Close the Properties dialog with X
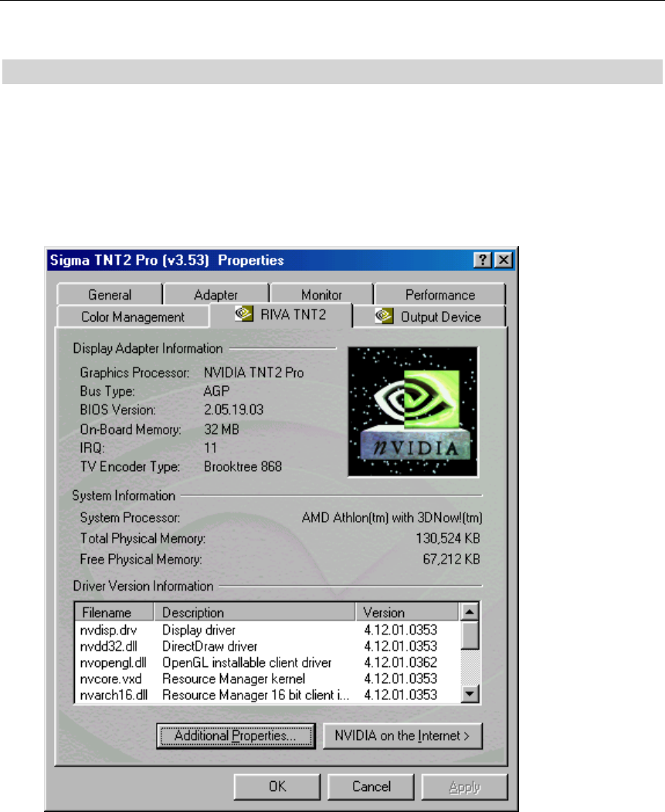Viewport: 665px width, 812px height. 504,260
